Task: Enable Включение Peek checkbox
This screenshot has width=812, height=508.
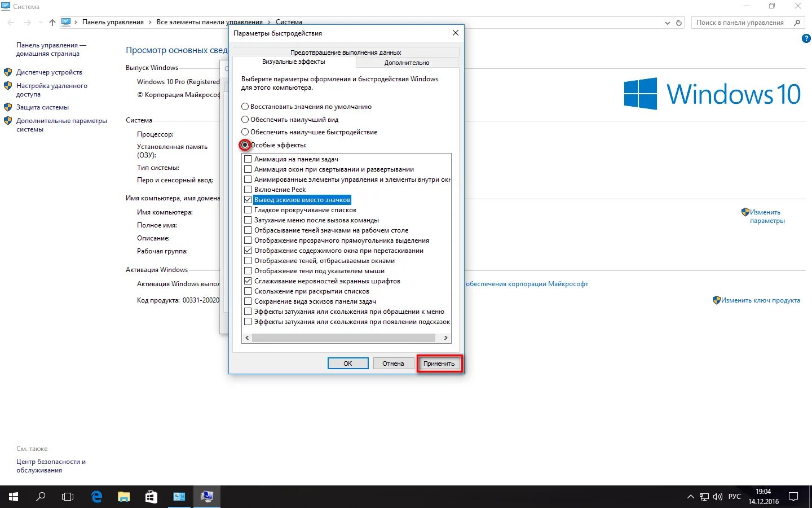Action: pyautogui.click(x=248, y=190)
